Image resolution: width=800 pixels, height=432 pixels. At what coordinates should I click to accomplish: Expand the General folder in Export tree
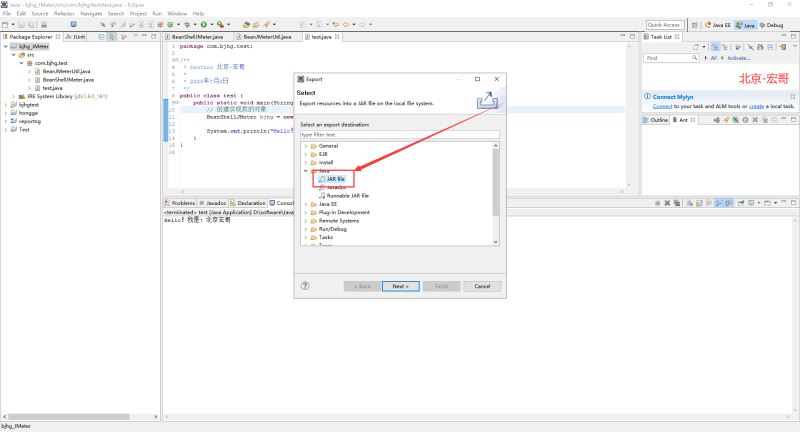pos(306,146)
